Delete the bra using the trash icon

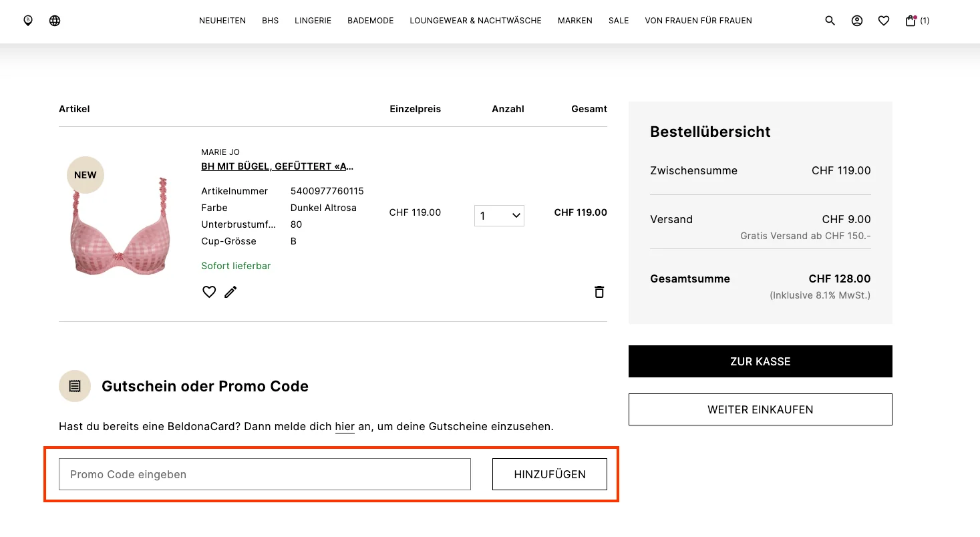(x=599, y=292)
